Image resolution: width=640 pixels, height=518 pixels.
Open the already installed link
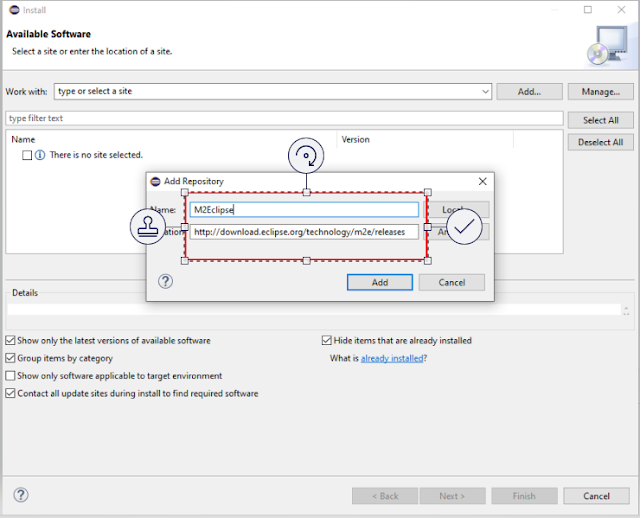392,358
